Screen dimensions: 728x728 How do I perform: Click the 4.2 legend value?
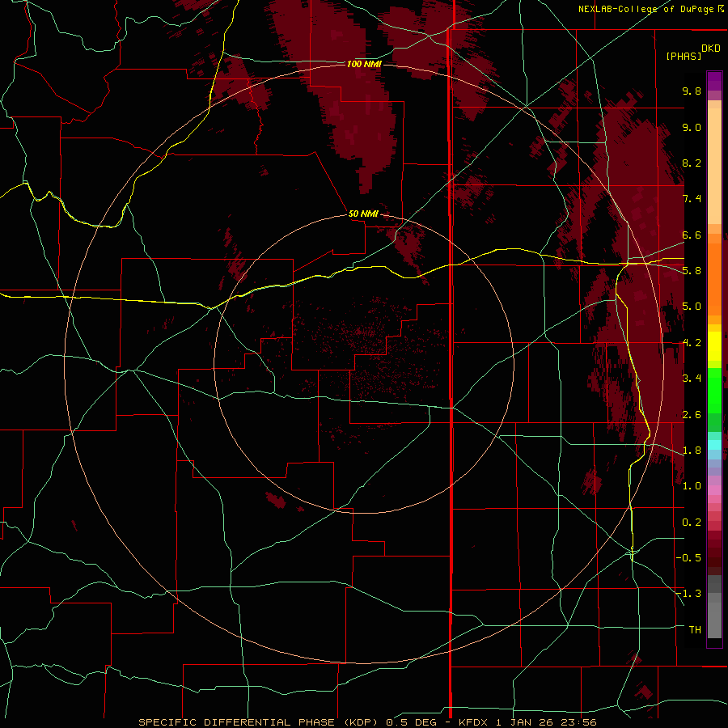[692, 343]
